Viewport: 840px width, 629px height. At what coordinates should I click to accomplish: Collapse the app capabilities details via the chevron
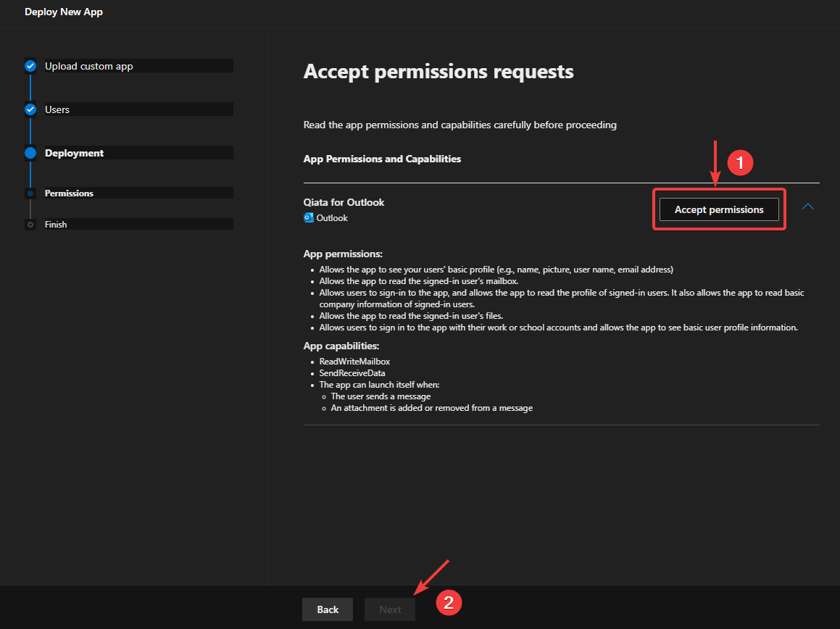pyautogui.click(x=808, y=207)
